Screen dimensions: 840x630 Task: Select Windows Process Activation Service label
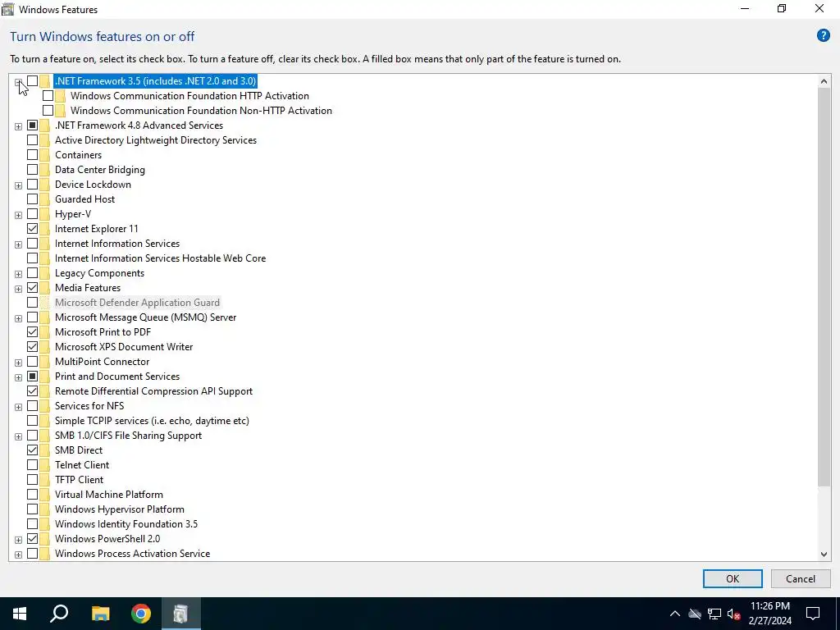[x=132, y=554]
